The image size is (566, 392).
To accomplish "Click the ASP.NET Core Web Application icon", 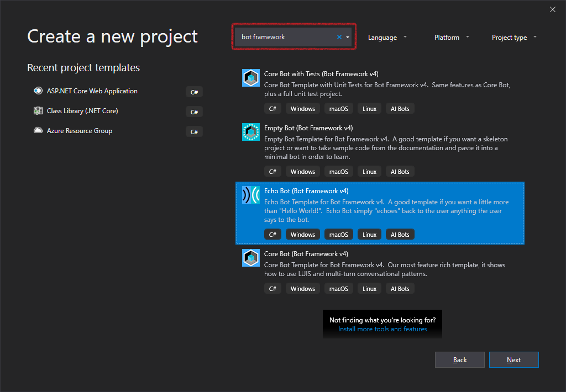I will coord(38,91).
